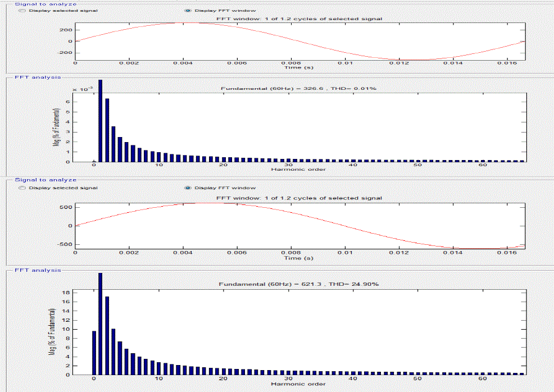Image resolution: width=554 pixels, height=392 pixels.
Task: Select 'Display selected signal' in the lower panel
Action: pyautogui.click(x=22, y=188)
